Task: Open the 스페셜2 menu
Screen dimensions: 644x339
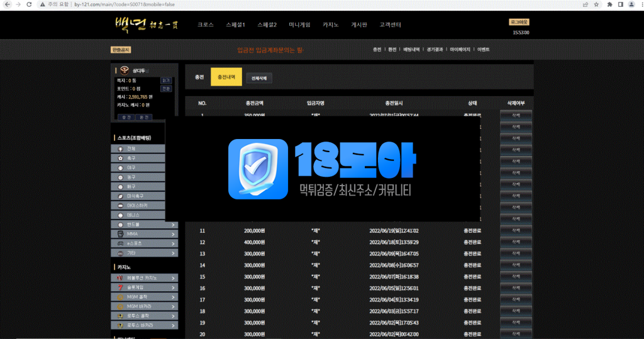Action: tap(267, 25)
